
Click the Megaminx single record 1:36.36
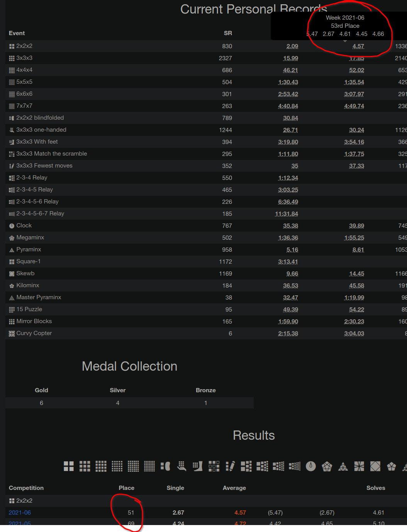tap(288, 238)
